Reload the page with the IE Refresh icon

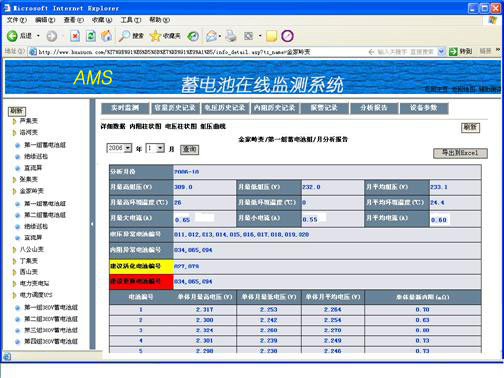pyautogui.click(x=91, y=36)
